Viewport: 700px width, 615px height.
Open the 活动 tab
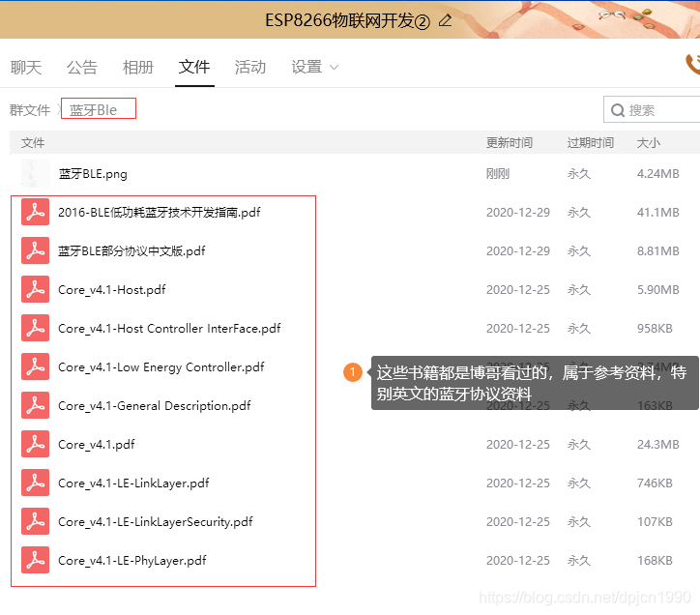point(250,68)
